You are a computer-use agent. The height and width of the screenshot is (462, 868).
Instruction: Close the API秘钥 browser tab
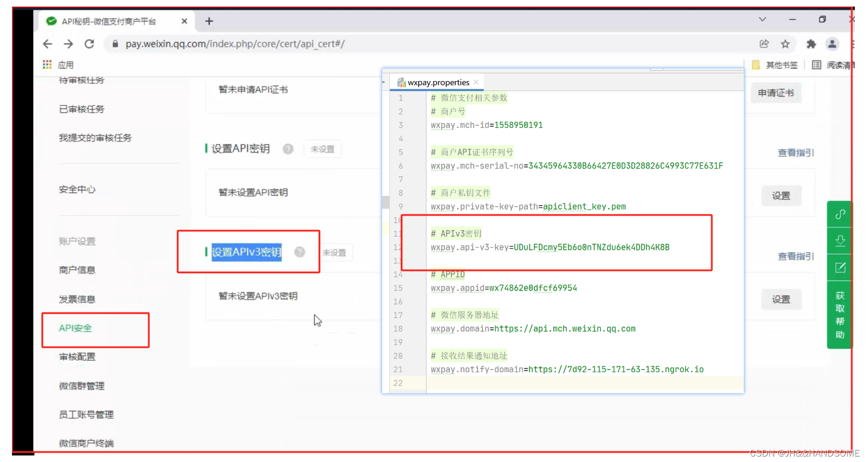pyautogui.click(x=184, y=21)
